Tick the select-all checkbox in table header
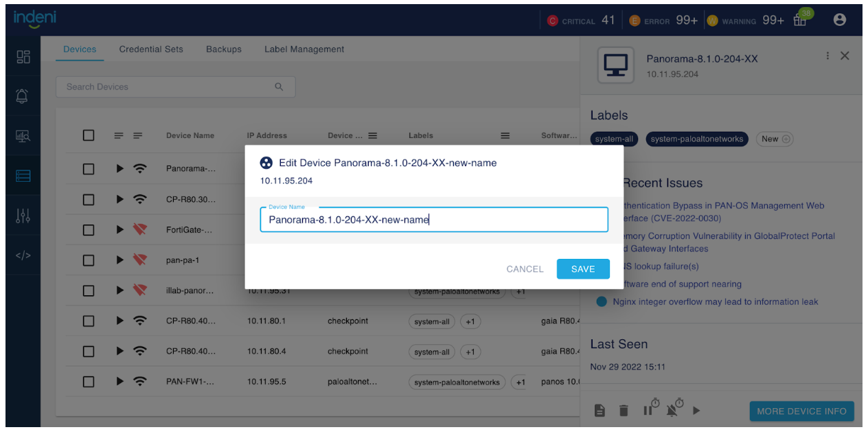The image size is (868, 434). (89, 135)
